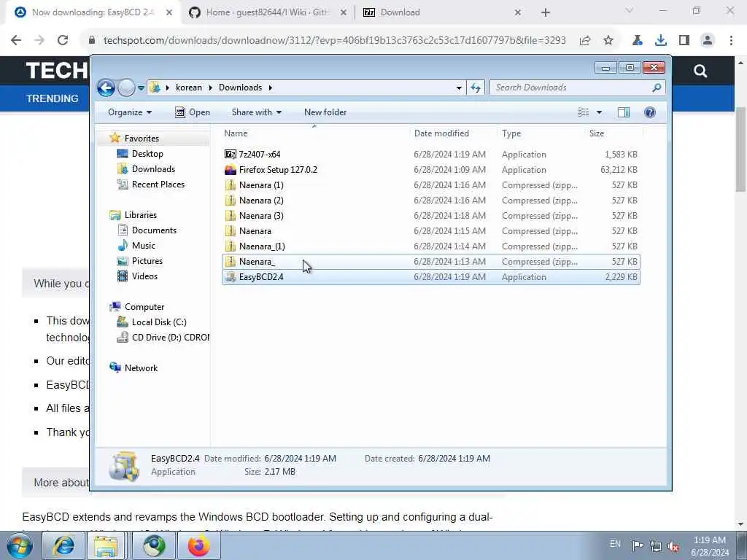This screenshot has height=560, width=747.
Task: Select the 7z2407-x64 application file
Action: click(x=430, y=155)
